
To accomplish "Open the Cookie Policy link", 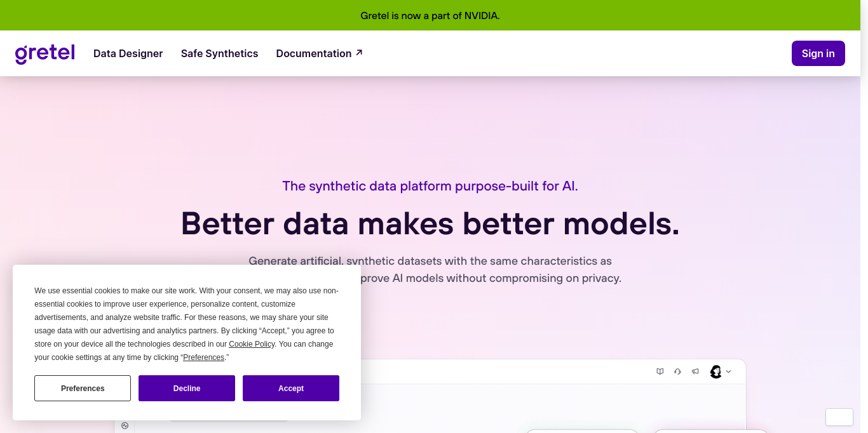I will [251, 343].
